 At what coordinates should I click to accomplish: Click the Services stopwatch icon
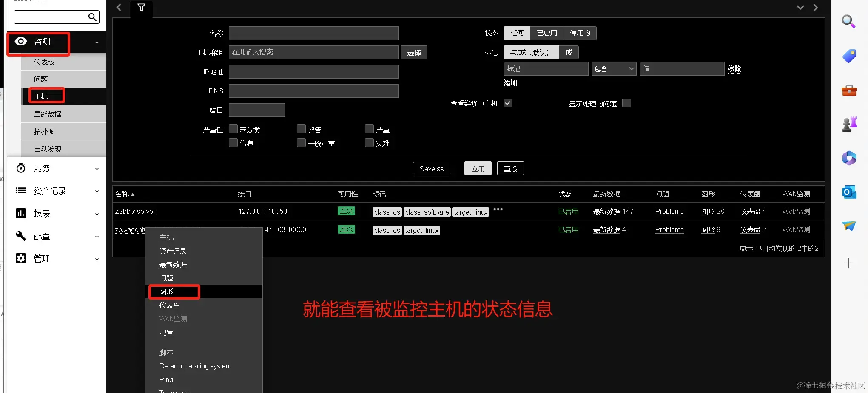[x=21, y=168]
